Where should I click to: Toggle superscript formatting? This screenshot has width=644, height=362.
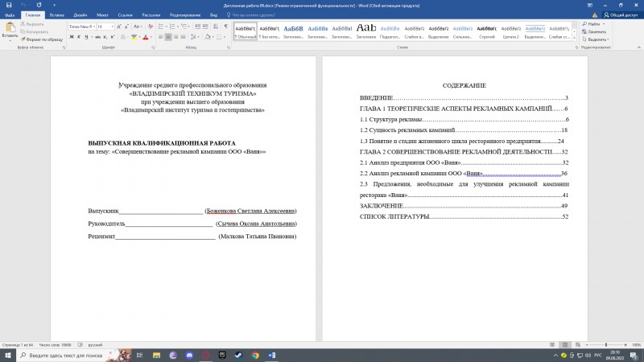[113, 37]
